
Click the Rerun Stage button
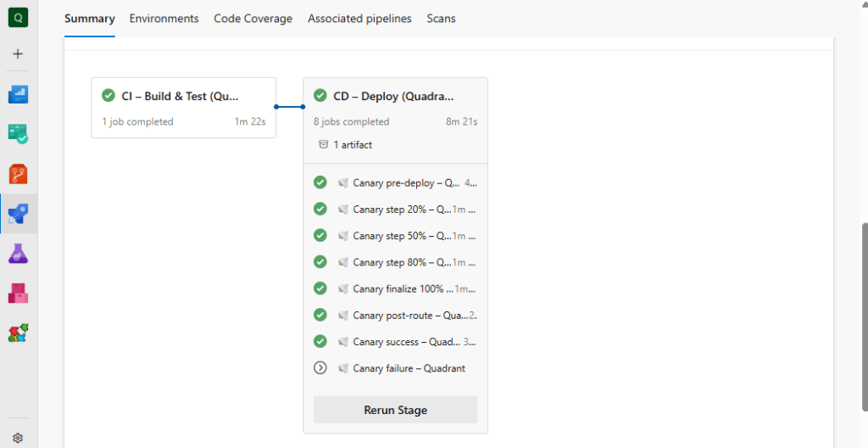pos(395,410)
